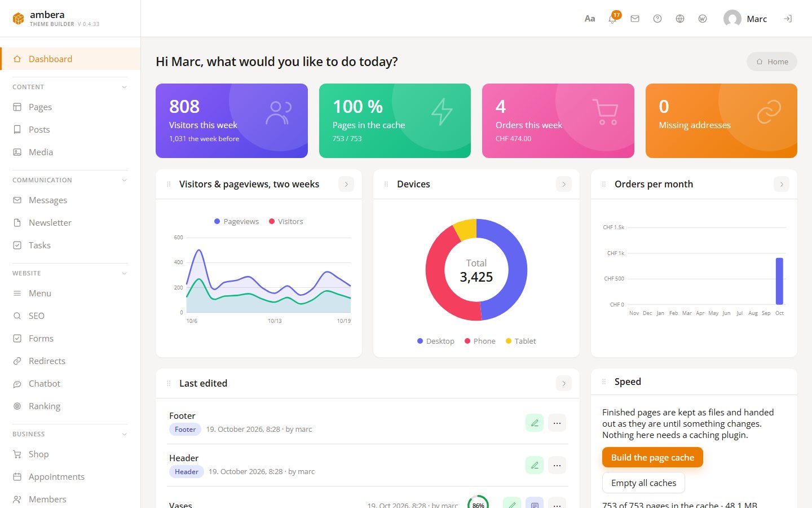Viewport: 812px width, 508px height.
Task: Grab the Last edited panel drag handle
Action: pyautogui.click(x=169, y=383)
